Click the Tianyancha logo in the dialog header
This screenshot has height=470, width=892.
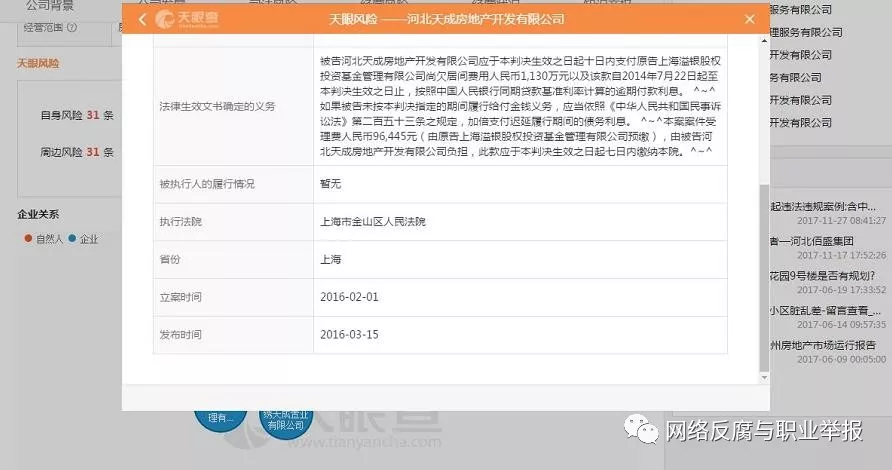pos(187,19)
